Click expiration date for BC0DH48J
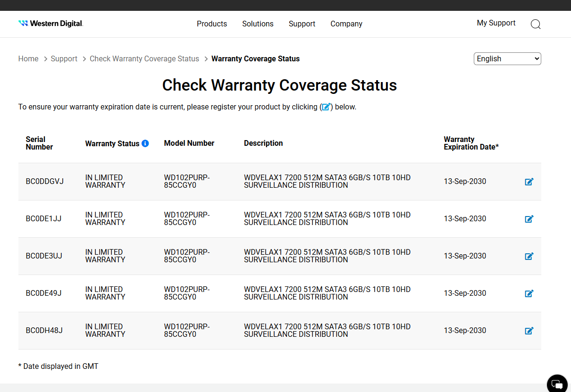Image resolution: width=571 pixels, height=392 pixels. pyautogui.click(x=465, y=331)
